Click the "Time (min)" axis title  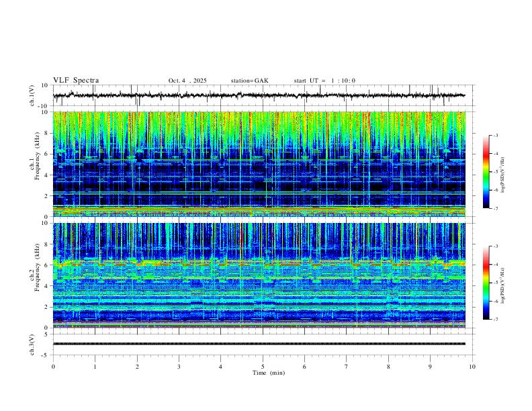(269, 373)
